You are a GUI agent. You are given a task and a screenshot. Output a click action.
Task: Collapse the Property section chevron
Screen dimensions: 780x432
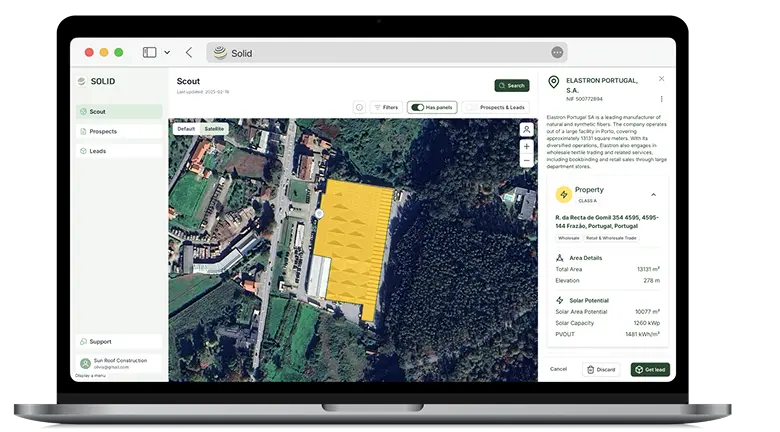click(653, 194)
